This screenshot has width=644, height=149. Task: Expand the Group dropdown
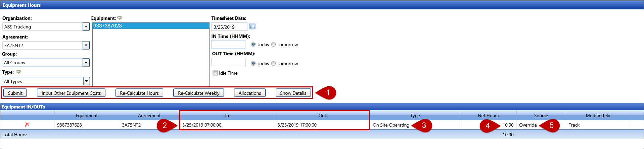click(x=86, y=63)
